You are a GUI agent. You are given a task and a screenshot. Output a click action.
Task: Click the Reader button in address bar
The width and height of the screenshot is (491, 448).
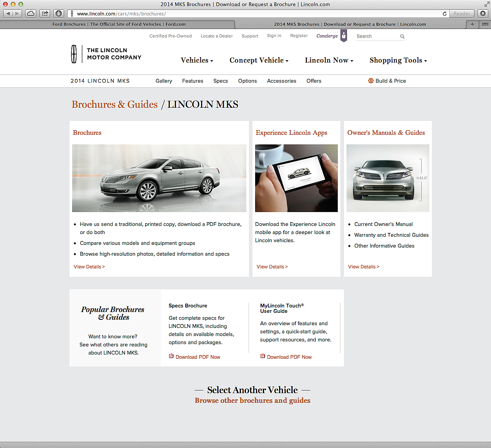tap(462, 14)
